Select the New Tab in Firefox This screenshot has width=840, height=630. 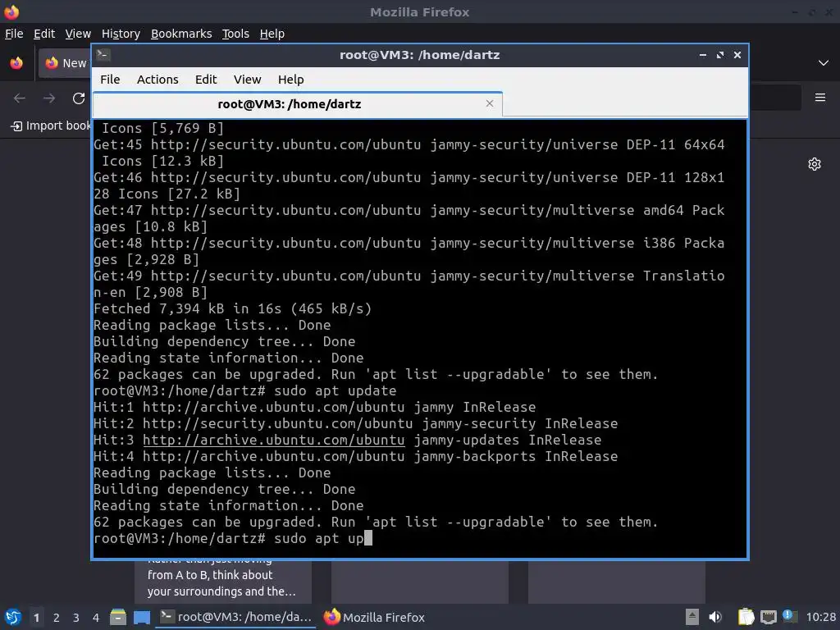65,63
